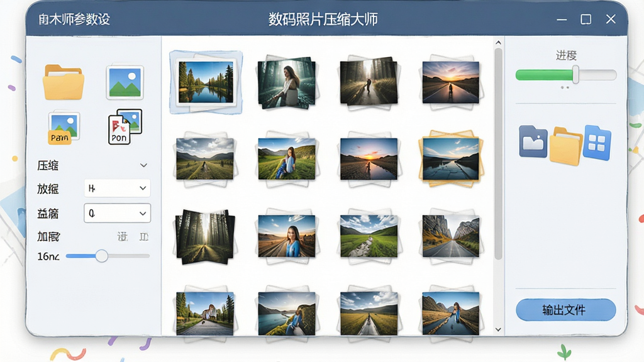The image size is (644, 362).
Task: Click the green progress slider handle
Action: (x=576, y=75)
